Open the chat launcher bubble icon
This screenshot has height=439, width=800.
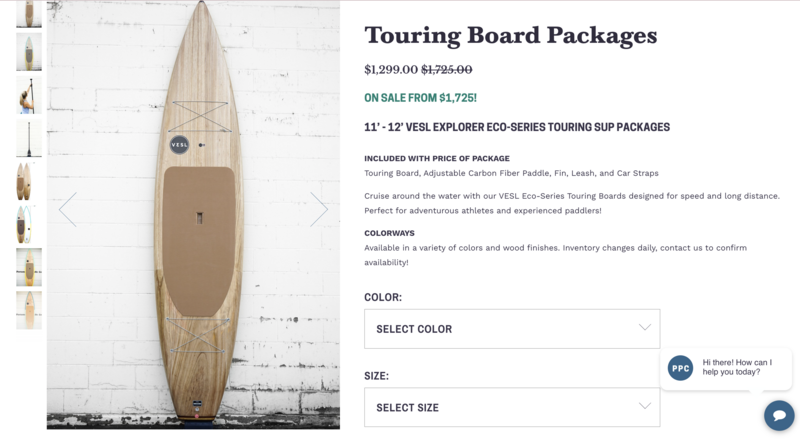(x=778, y=414)
